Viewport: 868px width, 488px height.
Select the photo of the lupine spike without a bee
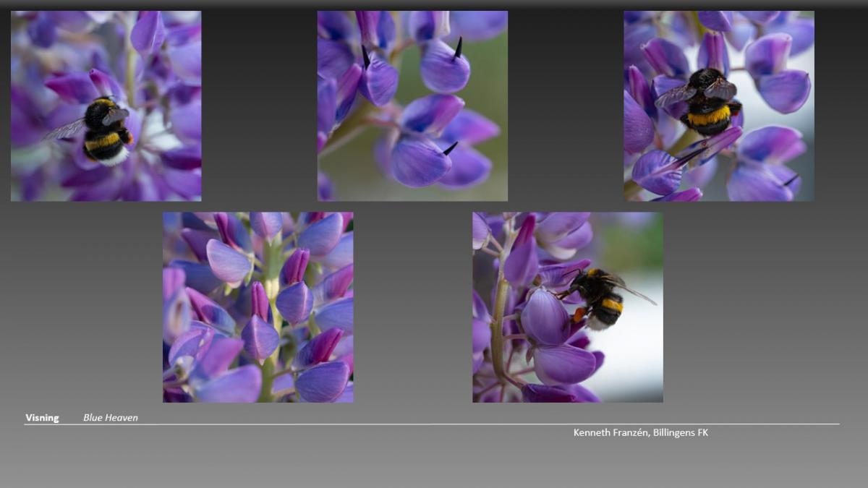coord(258,307)
